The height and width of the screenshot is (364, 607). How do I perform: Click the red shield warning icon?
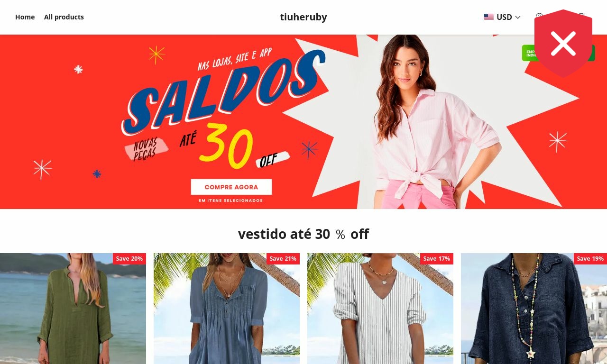coord(563,44)
